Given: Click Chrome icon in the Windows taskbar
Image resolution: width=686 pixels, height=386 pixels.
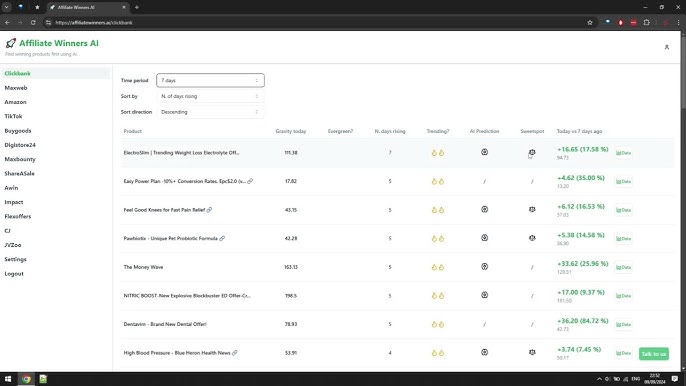Looking at the screenshot, I should point(26,379).
